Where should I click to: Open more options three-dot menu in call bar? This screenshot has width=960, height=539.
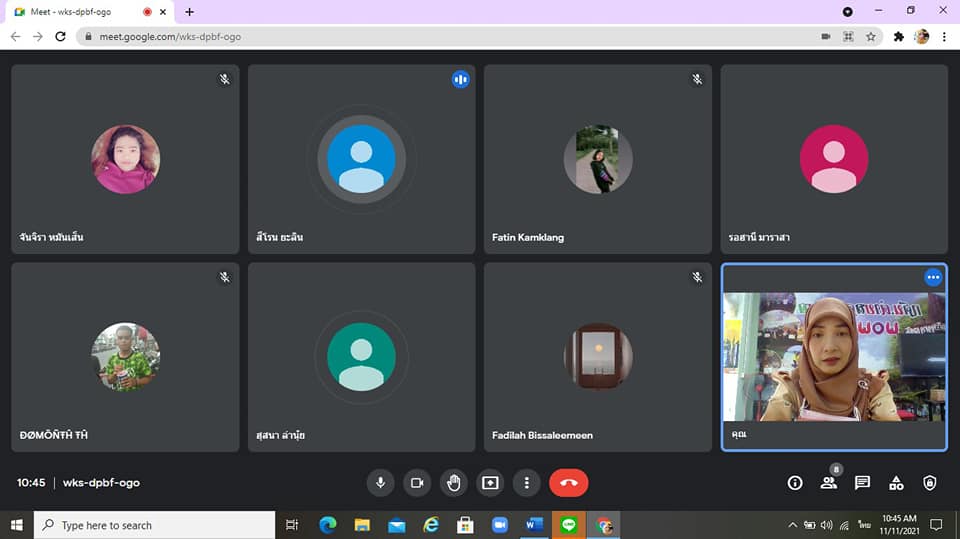[x=527, y=483]
